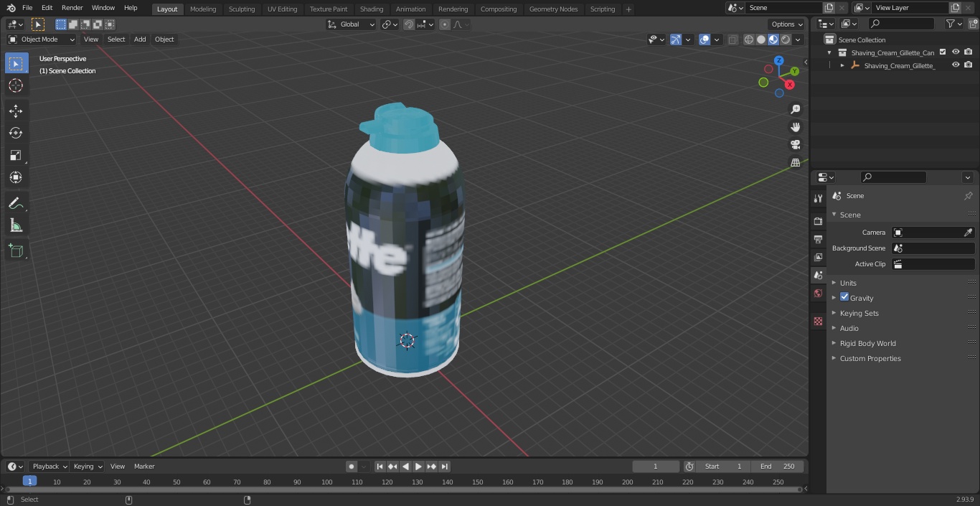Select the Select Box tool
Image resolution: width=980 pixels, height=506 pixels.
pyautogui.click(x=17, y=63)
